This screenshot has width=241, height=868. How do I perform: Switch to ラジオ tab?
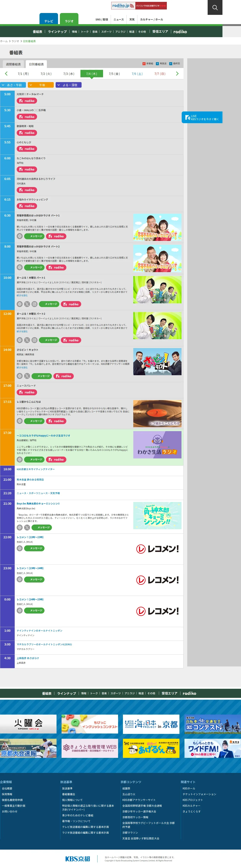[69, 19]
